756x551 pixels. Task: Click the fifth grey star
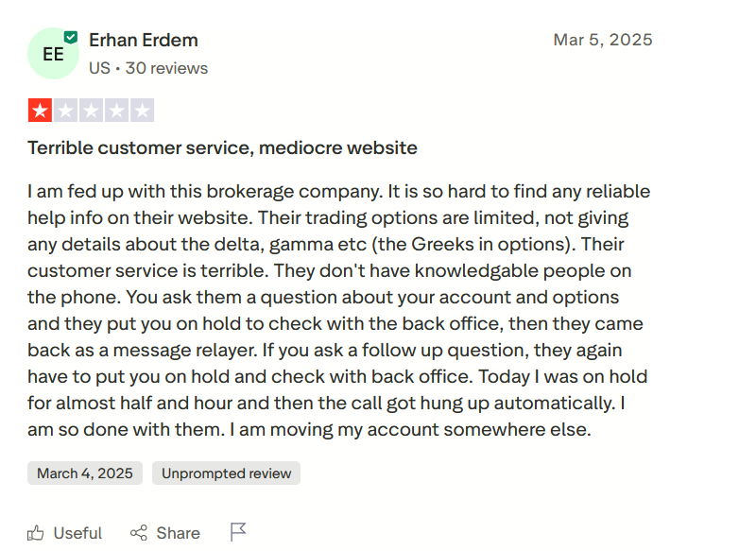tap(142, 111)
